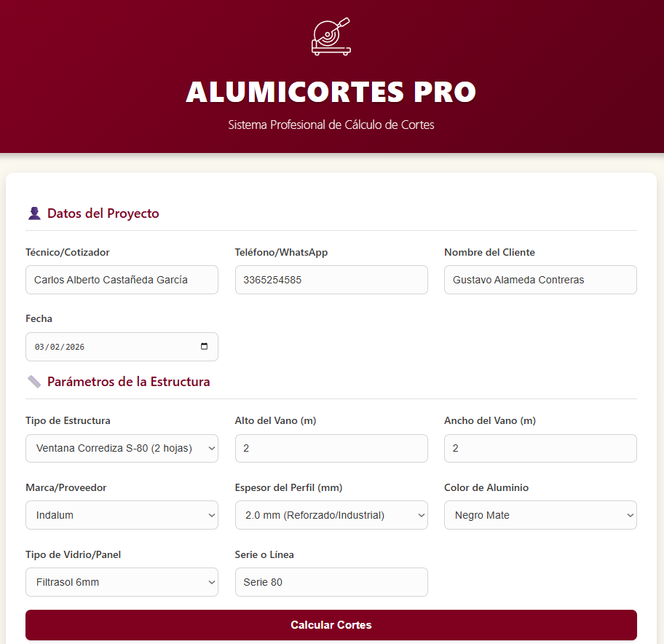Select the month value in the Fecha input
664x644 pixels.
41,347
